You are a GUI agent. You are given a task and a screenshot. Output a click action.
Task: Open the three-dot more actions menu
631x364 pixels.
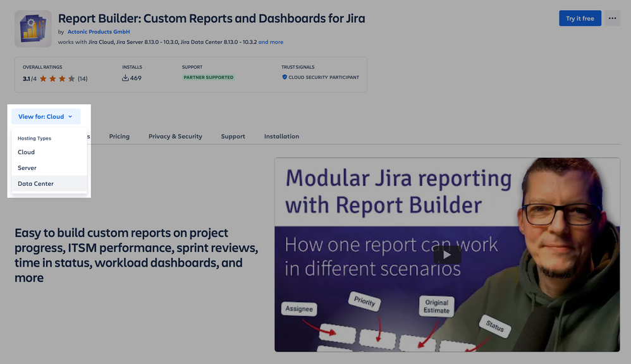612,18
